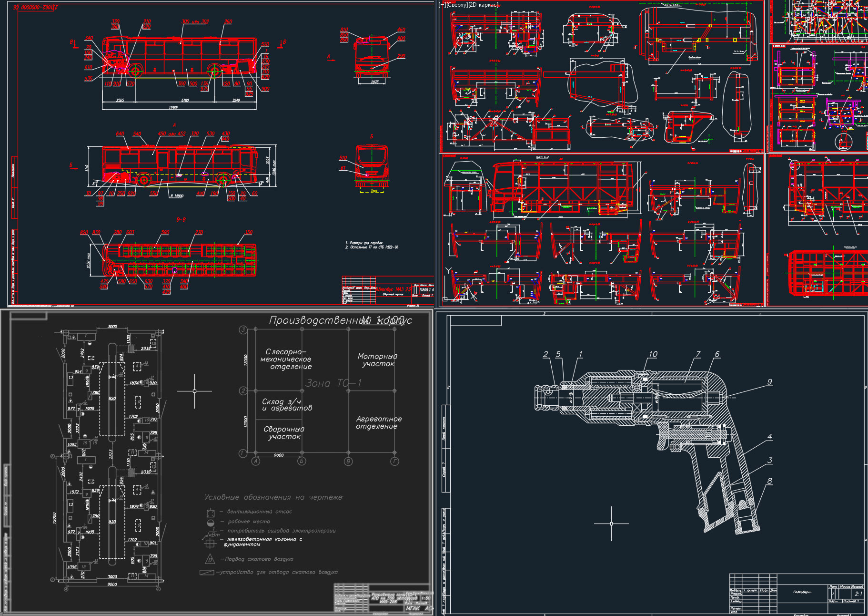Click the ventilation exhaust legend symbol
Image resolution: width=868 pixels, height=616 pixels.
(211, 513)
